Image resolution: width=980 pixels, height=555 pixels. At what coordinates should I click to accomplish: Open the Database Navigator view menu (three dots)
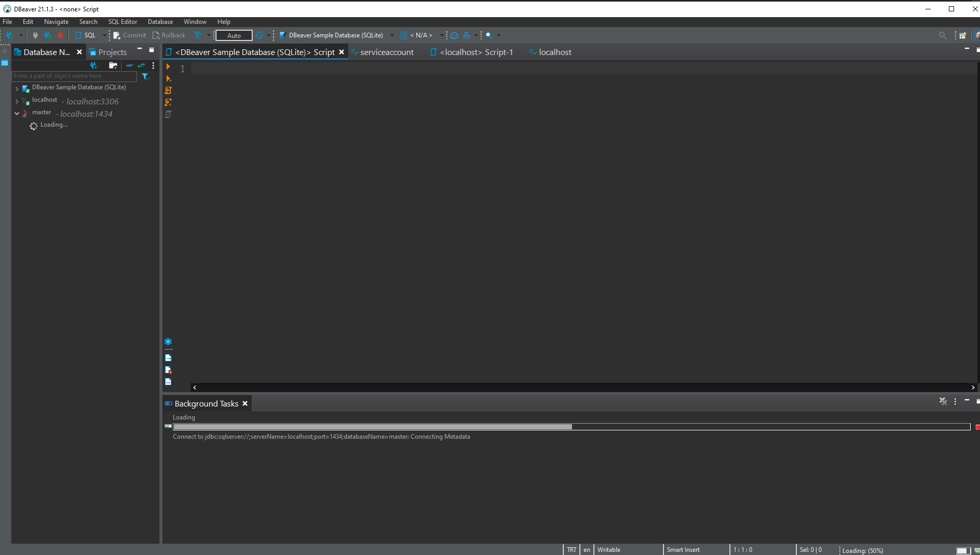153,65
